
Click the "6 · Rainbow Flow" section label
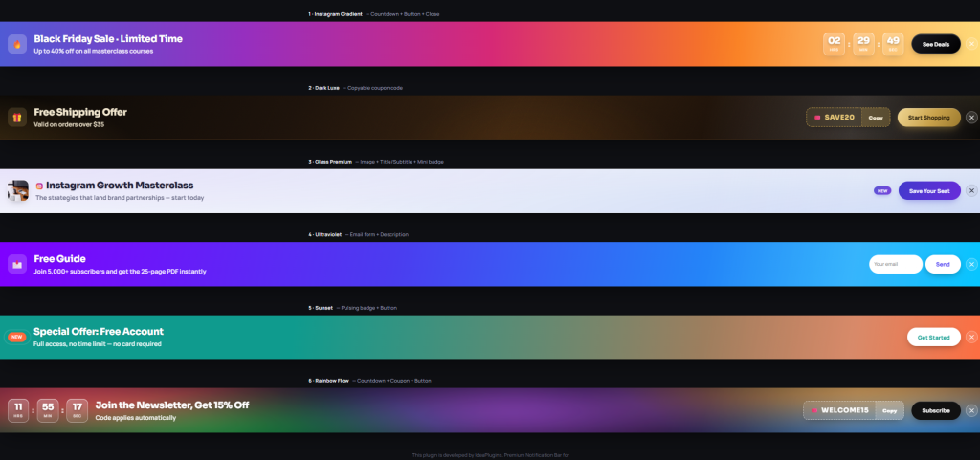[x=329, y=381]
